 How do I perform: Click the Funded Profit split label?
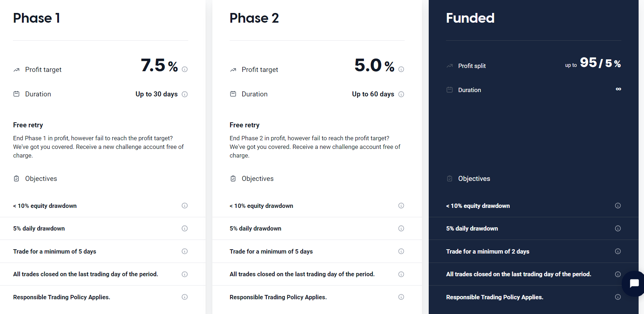click(472, 66)
